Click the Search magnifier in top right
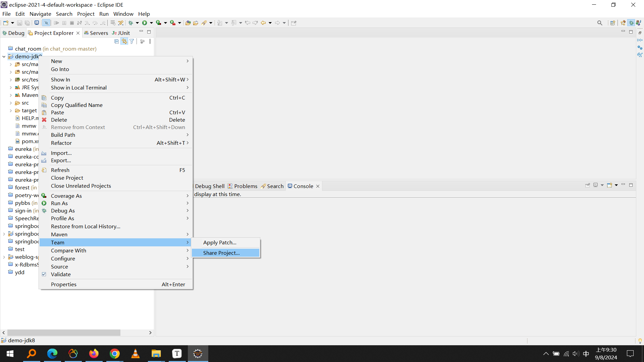 600,23
